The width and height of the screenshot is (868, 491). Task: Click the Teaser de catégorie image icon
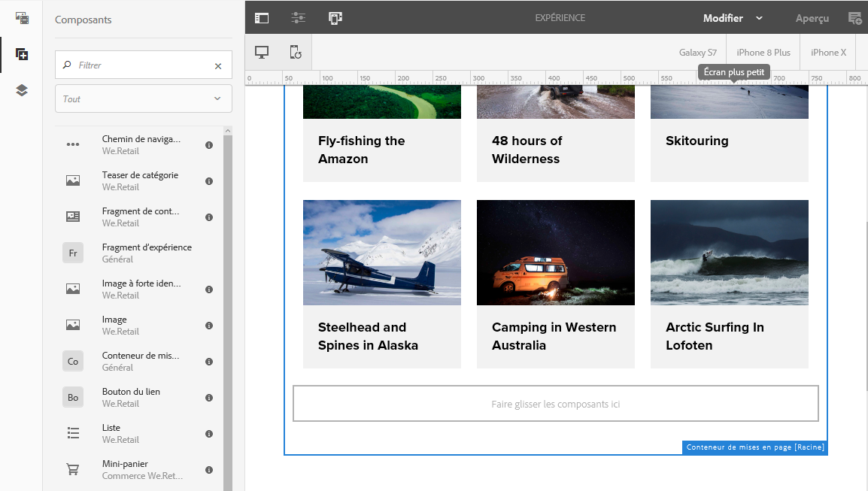coord(73,180)
